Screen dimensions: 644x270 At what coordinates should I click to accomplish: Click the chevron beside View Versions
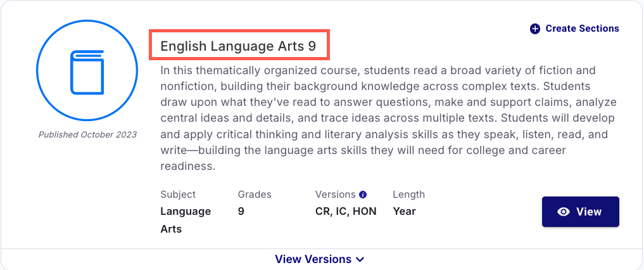tap(360, 259)
